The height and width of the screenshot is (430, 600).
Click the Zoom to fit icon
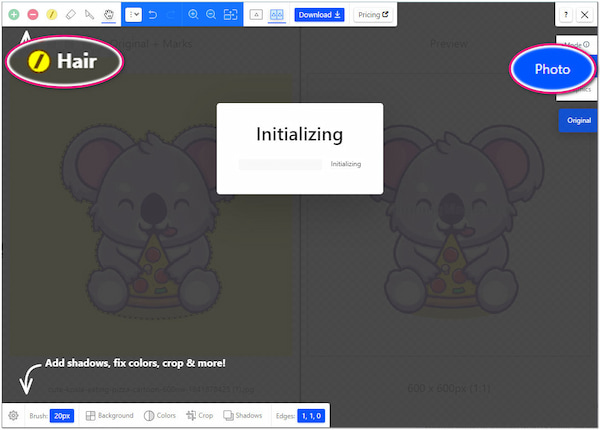click(x=231, y=15)
